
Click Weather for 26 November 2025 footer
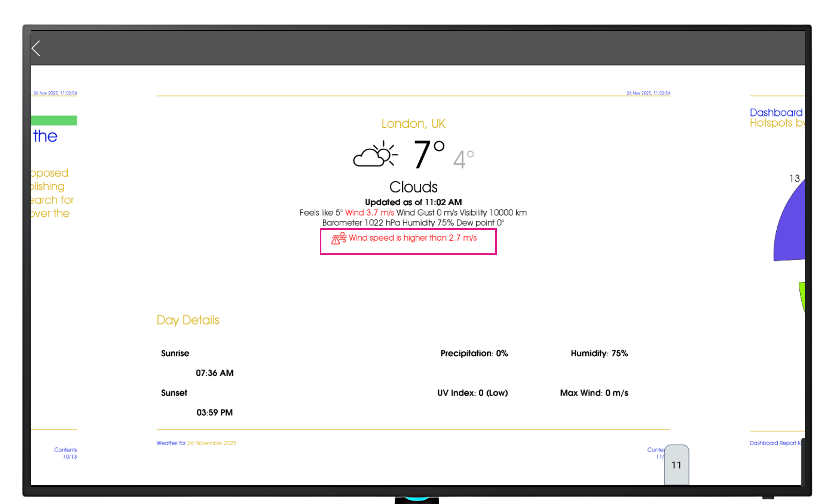click(x=196, y=443)
